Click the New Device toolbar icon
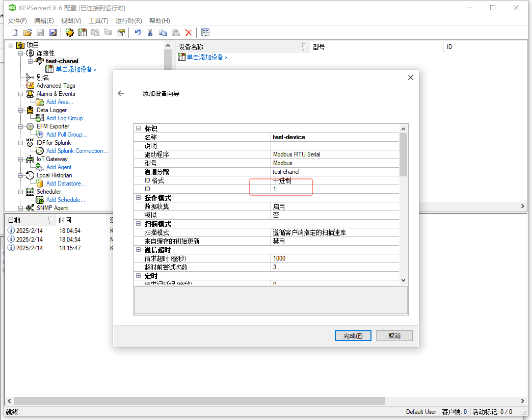Viewport: 532px width, 420px height. click(x=83, y=33)
